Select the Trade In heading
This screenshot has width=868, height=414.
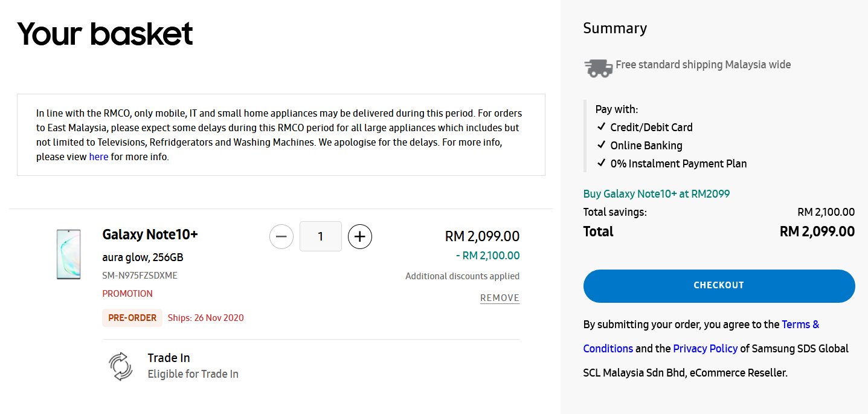tap(169, 358)
